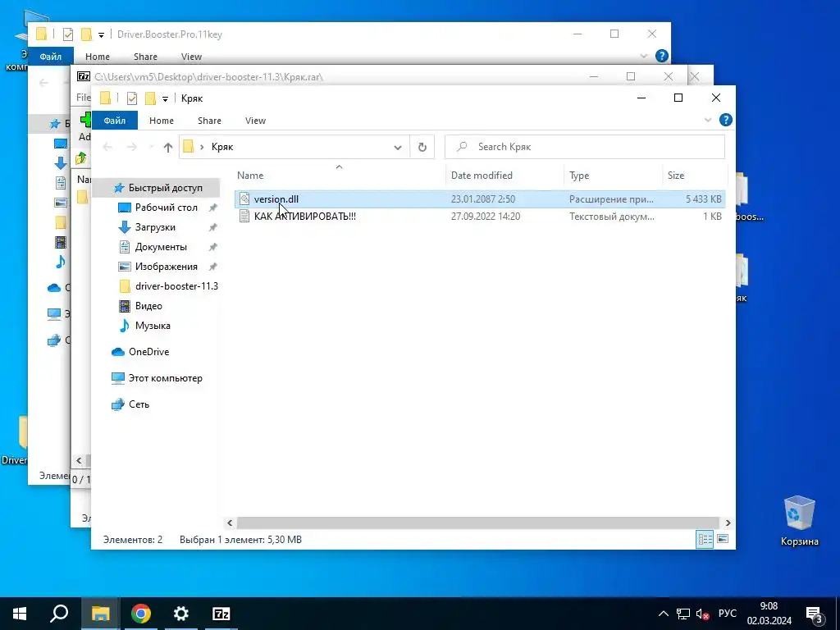
Task: Open Этот компьютер in the navigation pane
Action: coord(165,378)
